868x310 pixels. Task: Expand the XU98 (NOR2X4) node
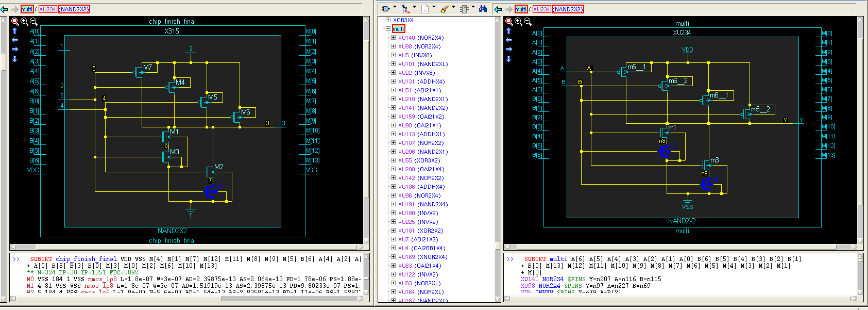coord(393,46)
